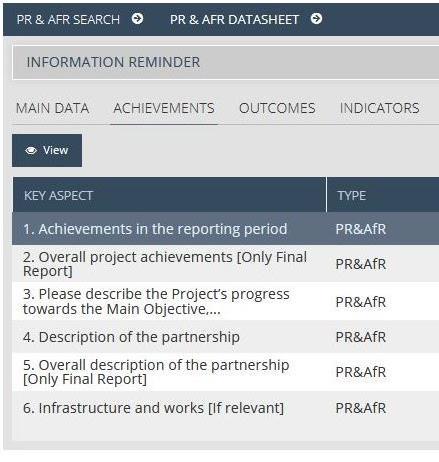Select row 3 Project's progress towards Main Objective
The image size is (439, 462).
[226, 301]
